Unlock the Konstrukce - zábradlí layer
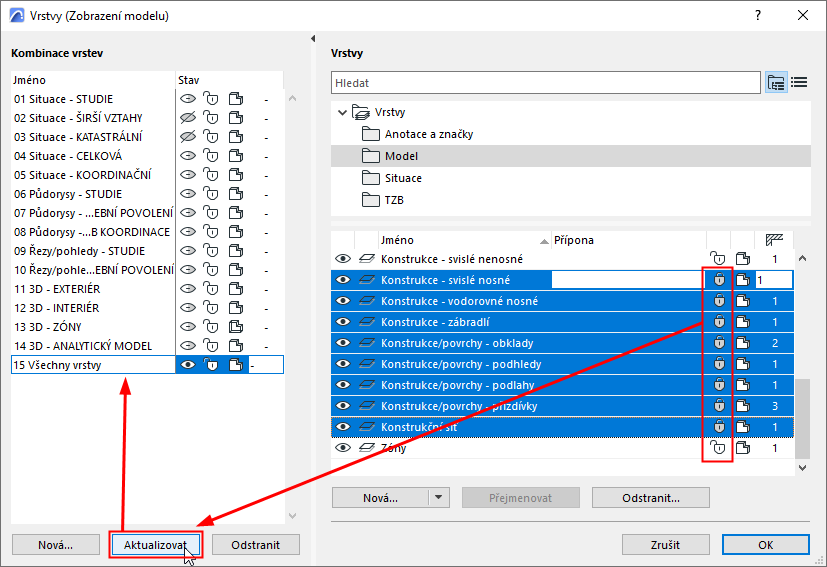 tap(719, 322)
